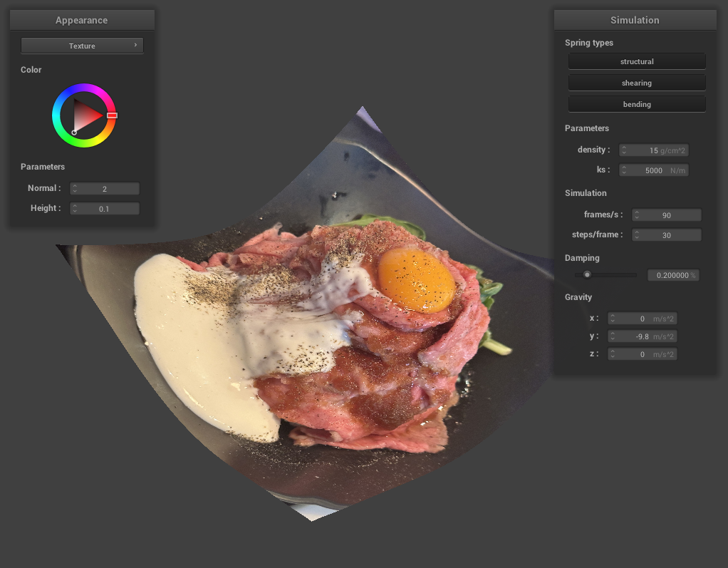Toggle the shearing spring type
The height and width of the screenshot is (568, 728).
pos(637,83)
